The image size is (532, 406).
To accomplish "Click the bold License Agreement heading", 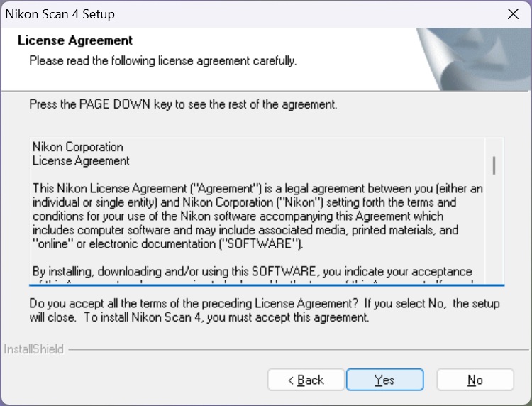I will coord(74,40).
